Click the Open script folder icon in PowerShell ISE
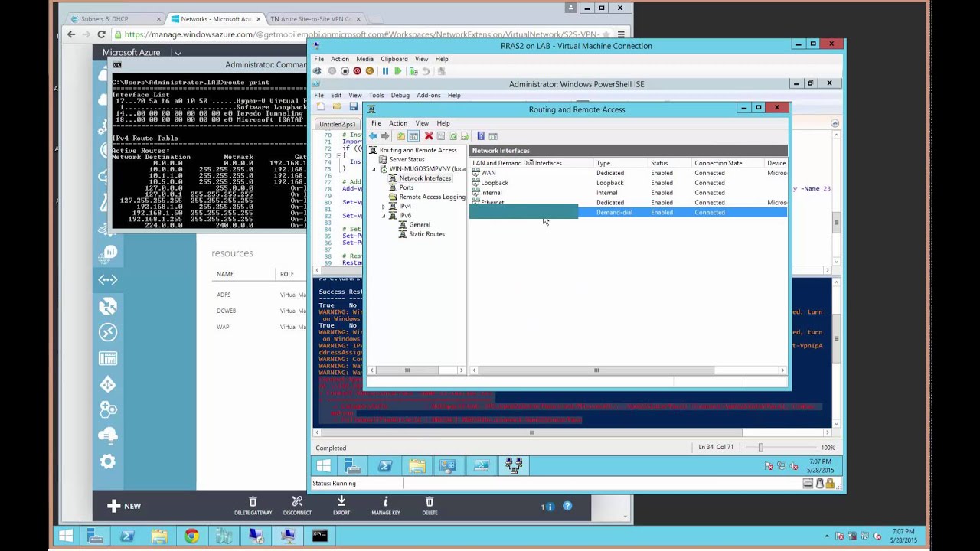Image resolution: width=980 pixels, height=551 pixels. click(337, 106)
